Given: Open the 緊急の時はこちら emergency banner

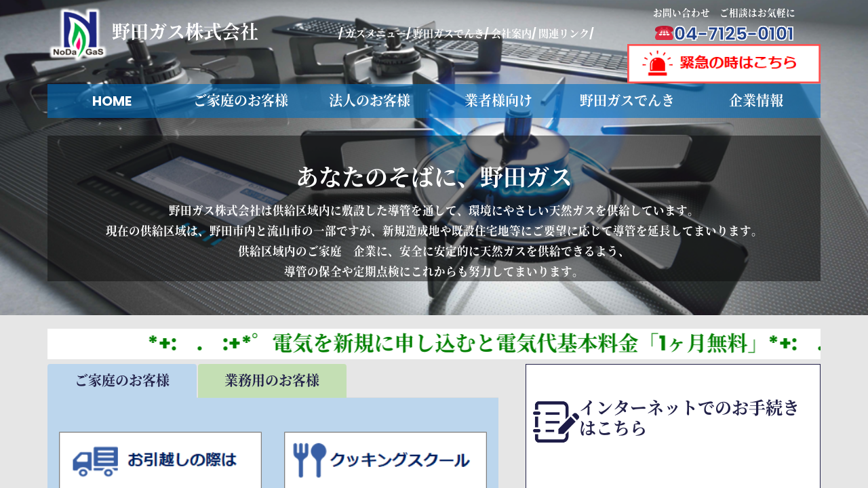Looking at the screenshot, I should pyautogui.click(x=724, y=64).
